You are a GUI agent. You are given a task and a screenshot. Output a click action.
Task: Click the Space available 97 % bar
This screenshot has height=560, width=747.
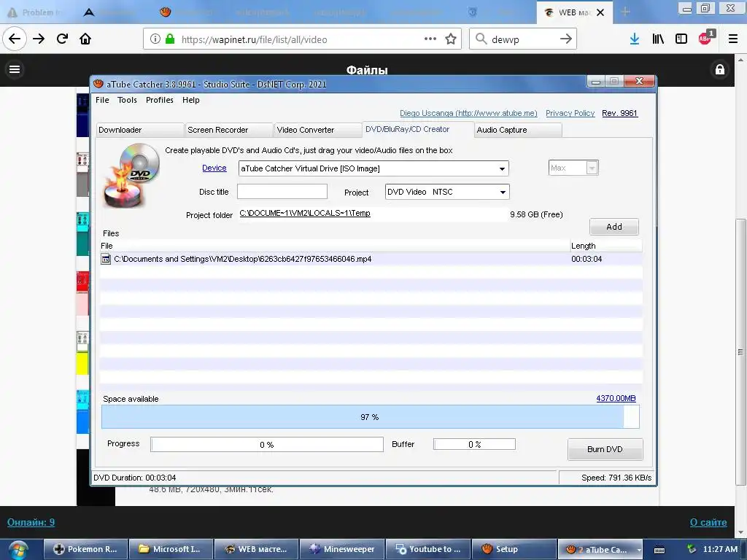coord(370,417)
